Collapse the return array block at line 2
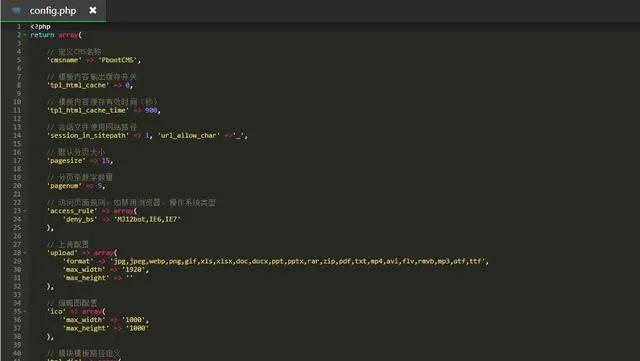This screenshot has height=361, width=640. tap(25, 35)
